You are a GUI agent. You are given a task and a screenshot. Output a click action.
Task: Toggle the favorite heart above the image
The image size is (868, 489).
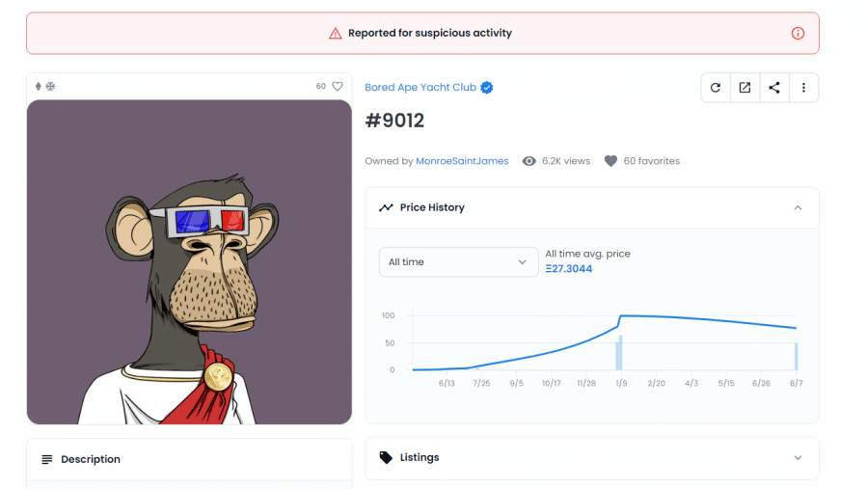click(x=338, y=86)
